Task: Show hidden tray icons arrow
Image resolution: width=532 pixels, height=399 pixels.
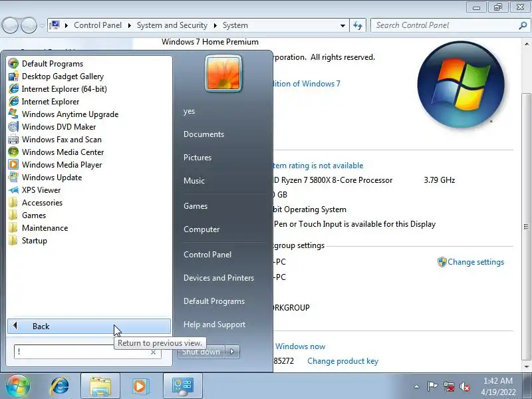Action: pyautogui.click(x=417, y=386)
